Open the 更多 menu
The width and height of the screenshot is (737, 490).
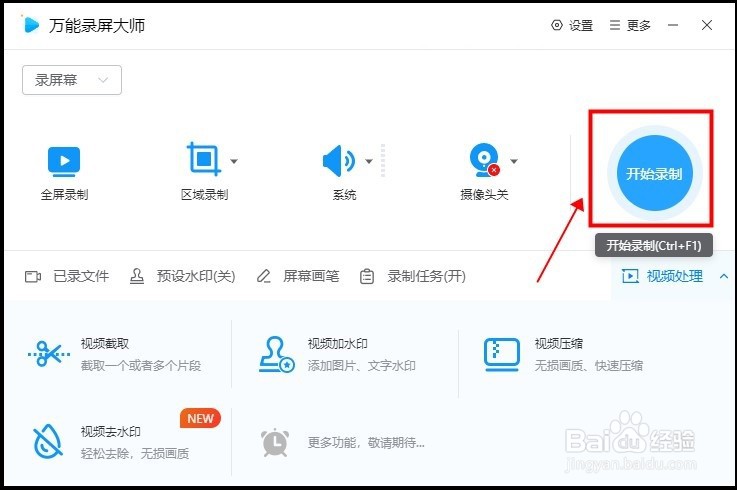pos(630,25)
